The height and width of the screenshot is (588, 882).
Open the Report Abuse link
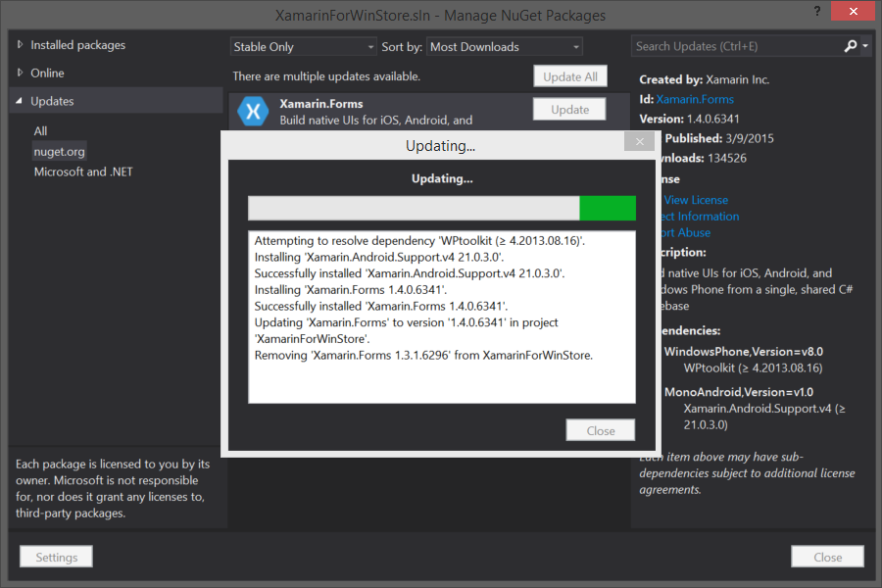tap(685, 232)
